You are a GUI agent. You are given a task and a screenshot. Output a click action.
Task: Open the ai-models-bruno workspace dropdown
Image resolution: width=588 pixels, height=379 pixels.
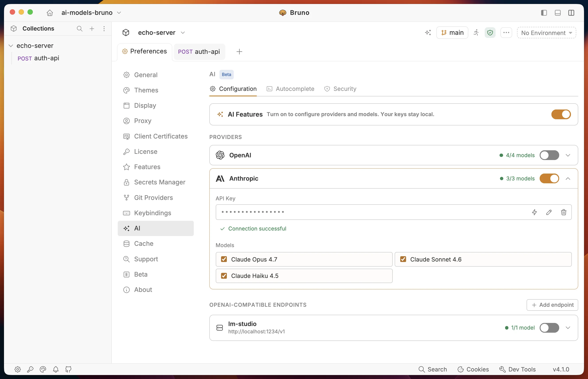[91, 13]
